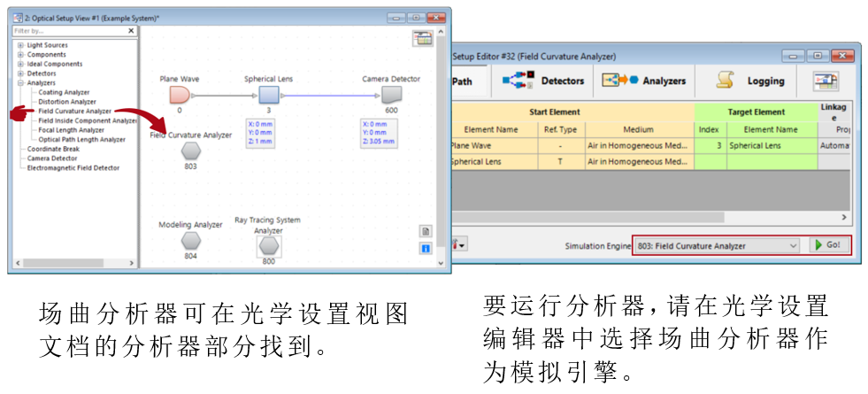Click the Ref. Type T cell
Screen dimensions: 868x394
[561, 161]
